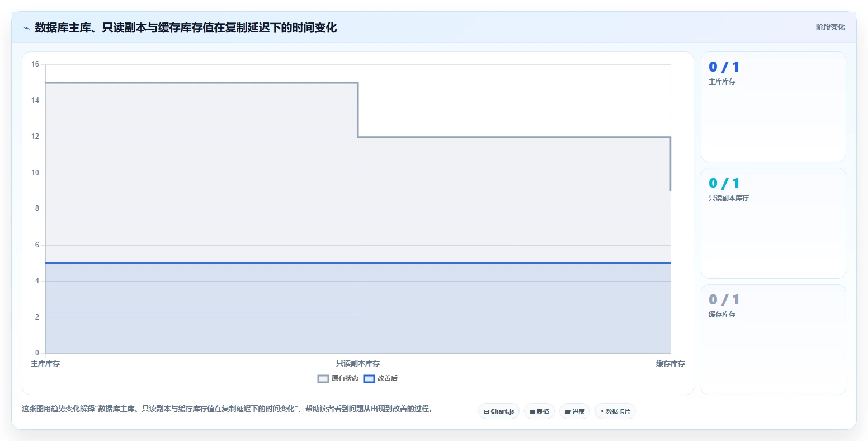Select the 进度 tag chip

[x=574, y=411]
